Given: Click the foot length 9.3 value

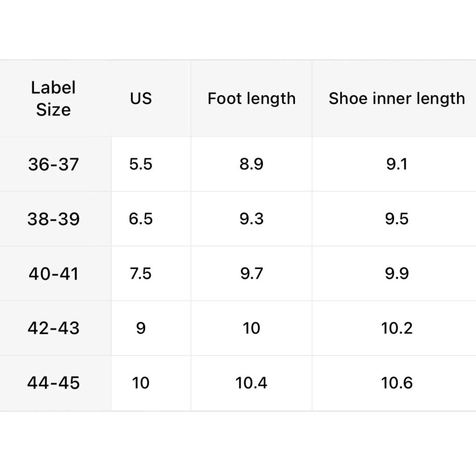Looking at the screenshot, I should (x=251, y=219).
